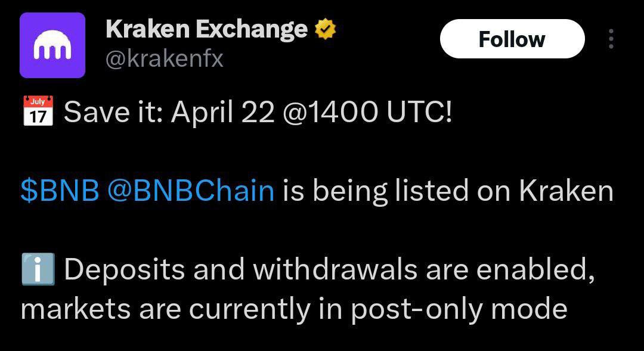Viewport: 644px width, 351px height.
Task: Open the $BNB cashtag link
Action: pos(60,191)
